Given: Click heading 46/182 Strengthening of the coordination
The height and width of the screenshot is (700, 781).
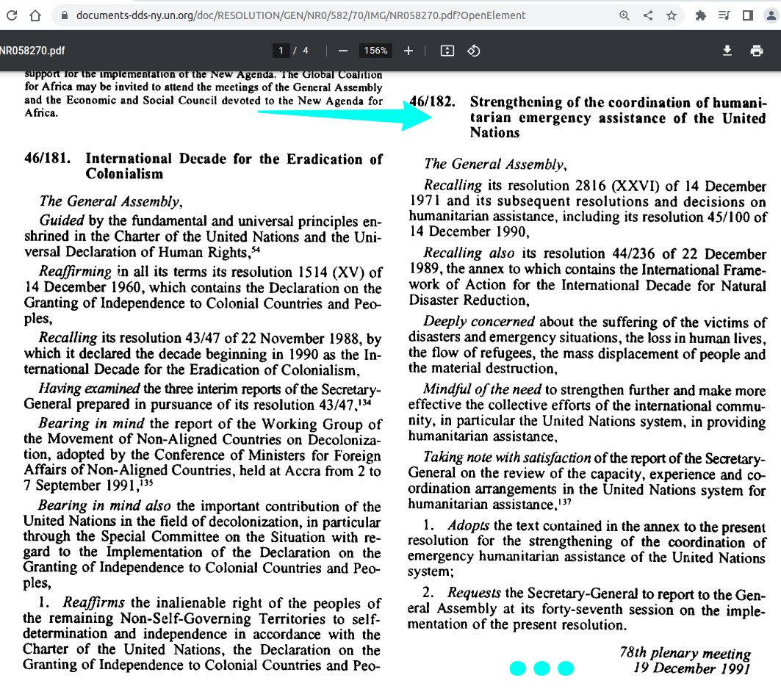Looking at the screenshot, I should [x=588, y=117].
